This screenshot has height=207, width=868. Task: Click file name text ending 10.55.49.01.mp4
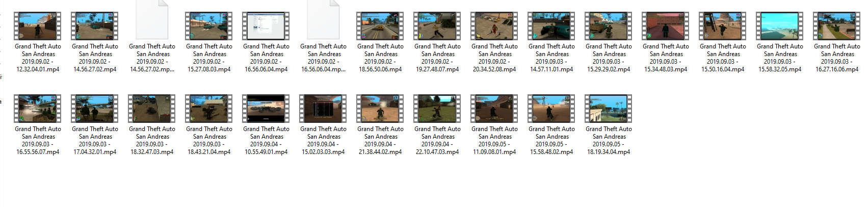[266, 140]
